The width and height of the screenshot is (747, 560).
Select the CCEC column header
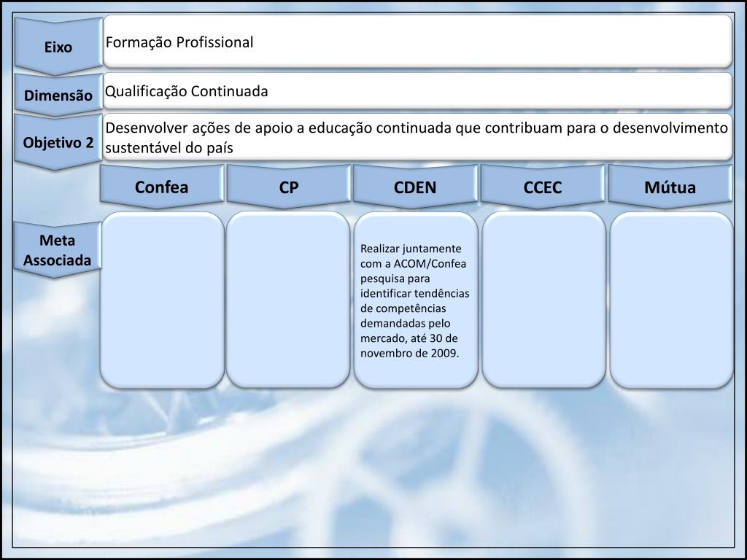(x=543, y=186)
